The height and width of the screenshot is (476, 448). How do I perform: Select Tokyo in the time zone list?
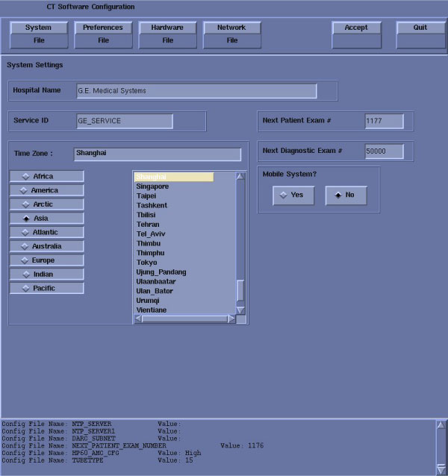point(147,263)
